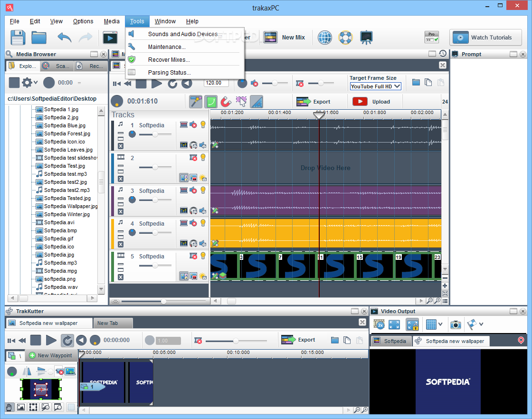Click the crop rectangle tool in TrakKutter
The height and width of the screenshot is (419, 532).
coord(33,407)
